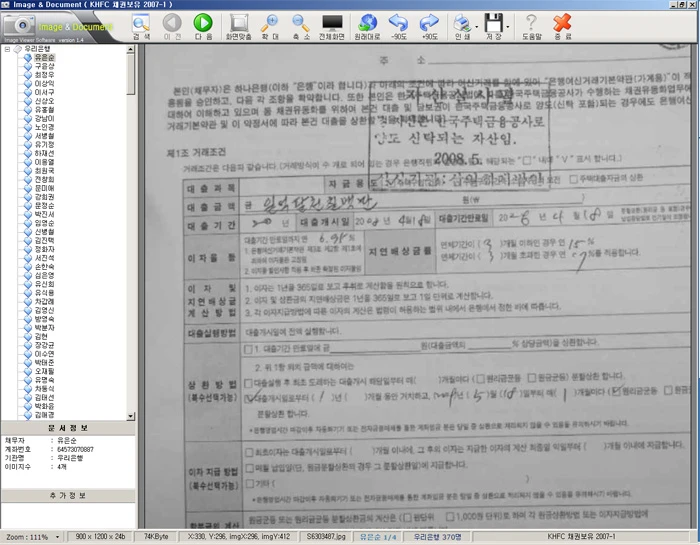
Task: Click 900 x 1200 x 24b status entry
Action: (100, 537)
